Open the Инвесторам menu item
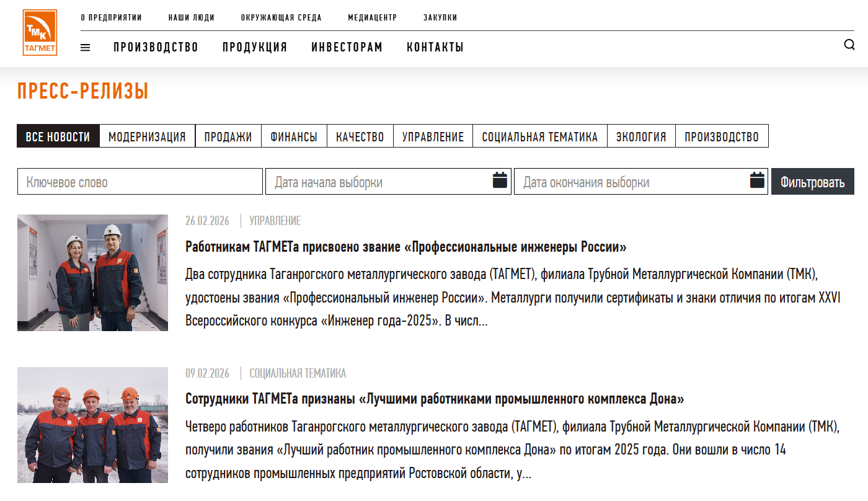This screenshot has width=868, height=501. [347, 48]
